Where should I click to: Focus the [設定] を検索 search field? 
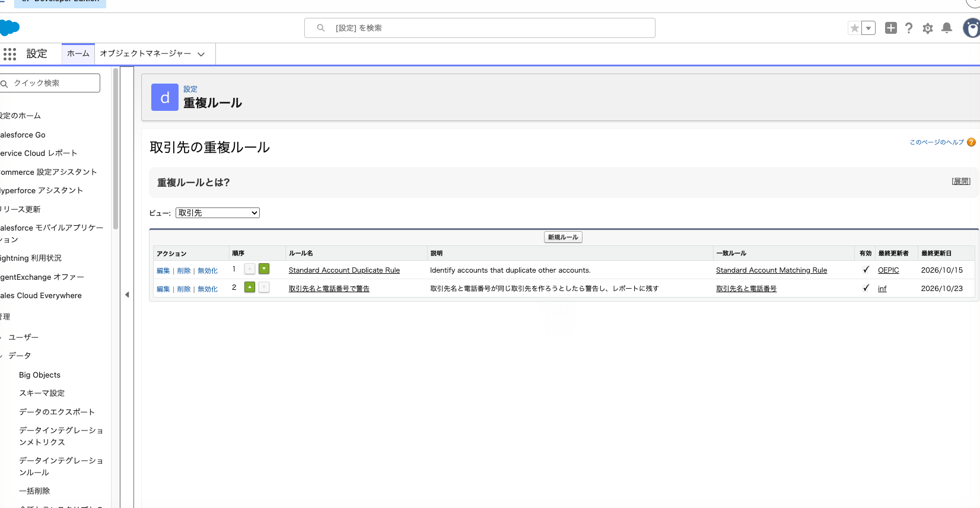tap(480, 28)
